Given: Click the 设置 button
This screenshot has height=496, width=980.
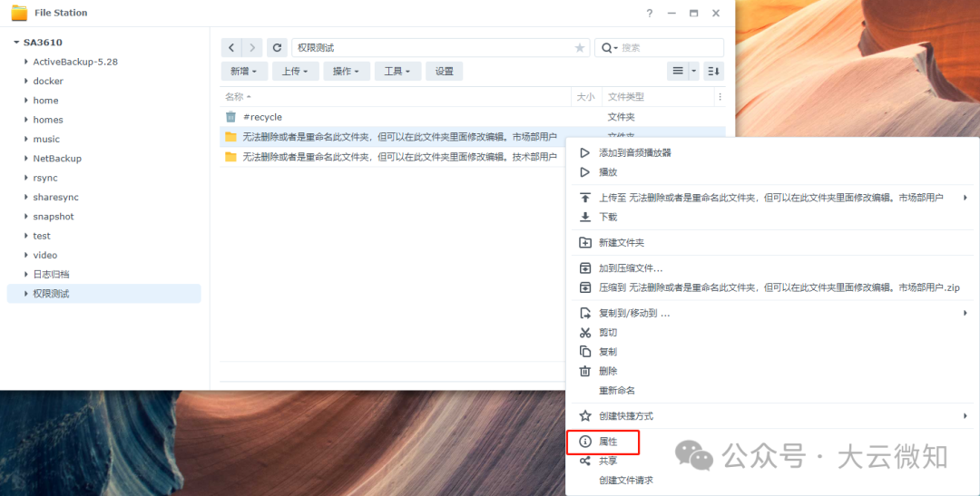Looking at the screenshot, I should coord(445,72).
